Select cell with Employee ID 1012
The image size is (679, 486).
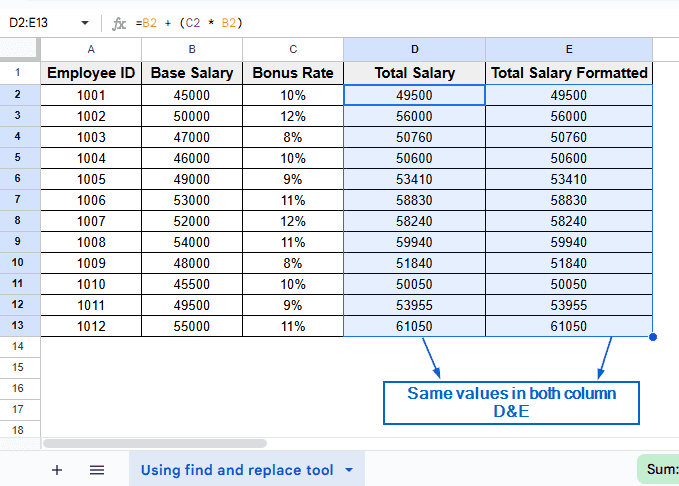[91, 326]
